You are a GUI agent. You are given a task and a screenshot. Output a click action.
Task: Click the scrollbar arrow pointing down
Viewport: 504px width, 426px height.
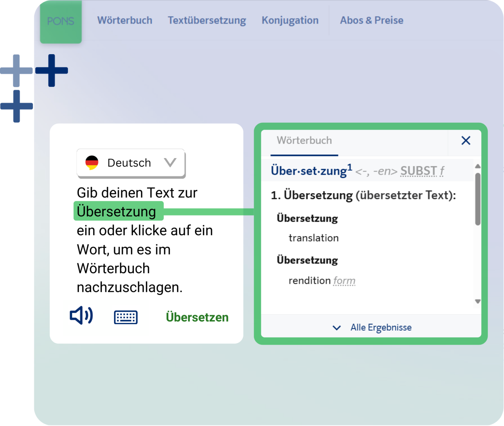(478, 301)
